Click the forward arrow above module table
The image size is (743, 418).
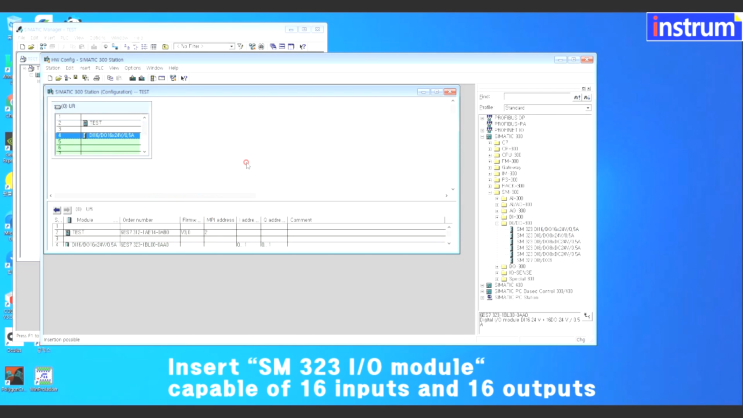click(x=67, y=210)
